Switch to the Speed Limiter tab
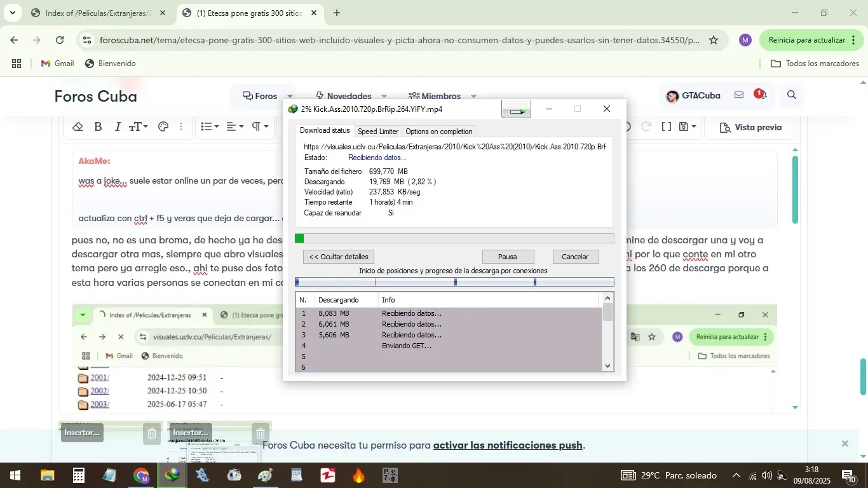Screen dimensions: 868x488 (x=378, y=132)
